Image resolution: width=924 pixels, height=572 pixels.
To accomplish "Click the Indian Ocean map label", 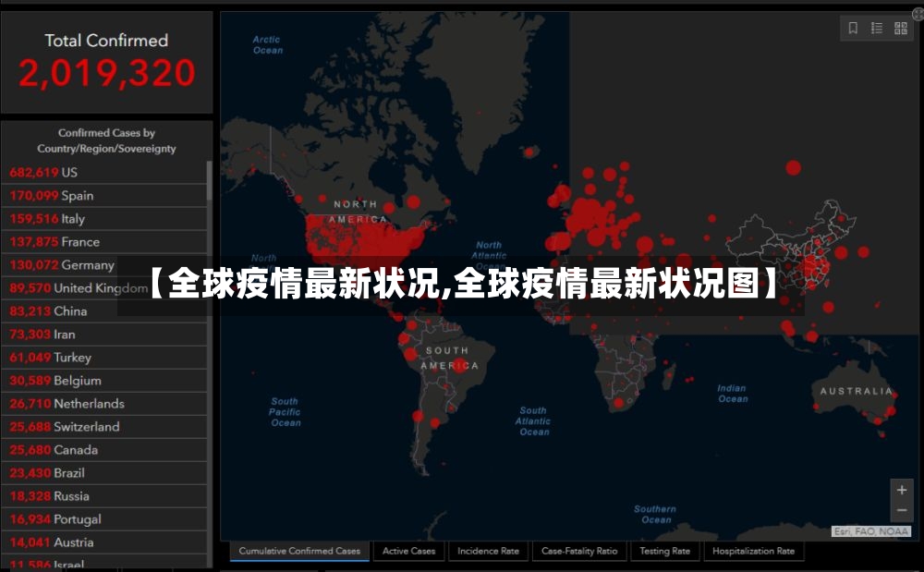I will point(733,394).
